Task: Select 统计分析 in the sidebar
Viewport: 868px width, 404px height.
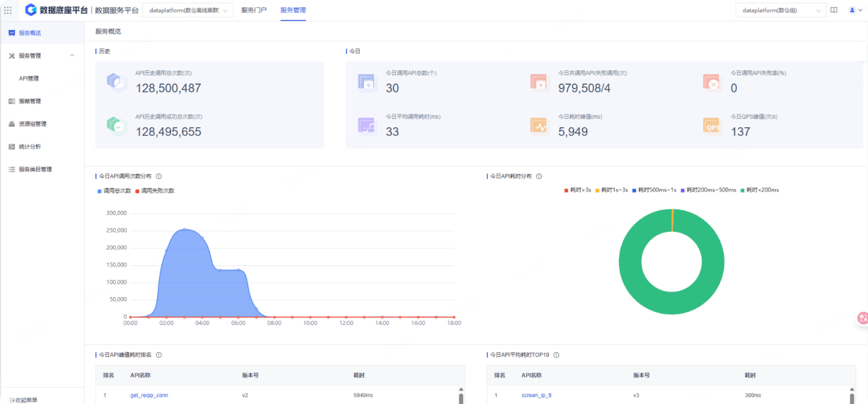Action: click(30, 147)
